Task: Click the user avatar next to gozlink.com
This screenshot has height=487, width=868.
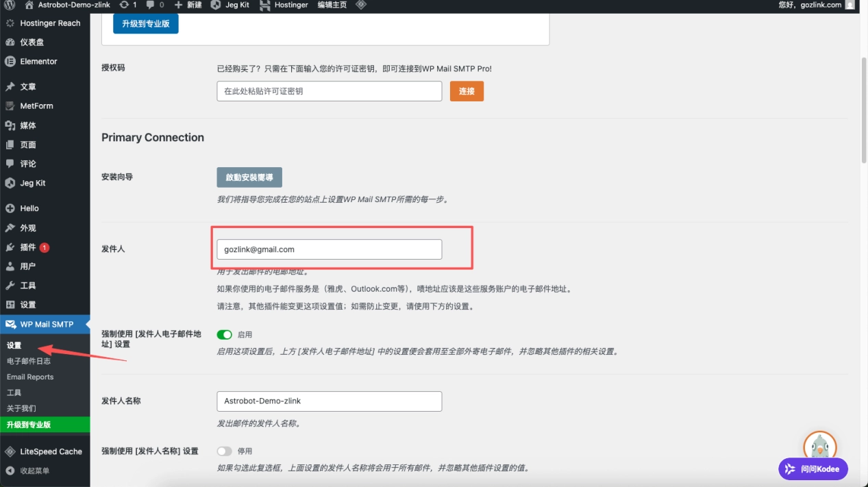Action: tap(850, 5)
